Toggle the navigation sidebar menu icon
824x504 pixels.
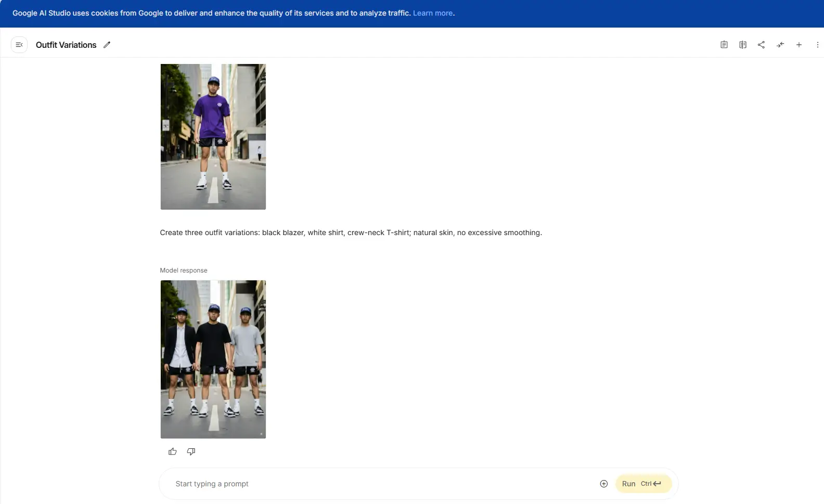coord(19,45)
